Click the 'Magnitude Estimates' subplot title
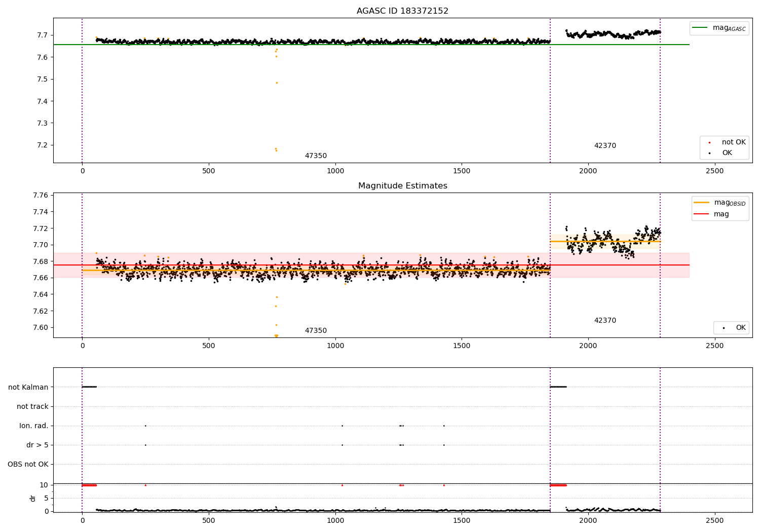 coord(402,186)
